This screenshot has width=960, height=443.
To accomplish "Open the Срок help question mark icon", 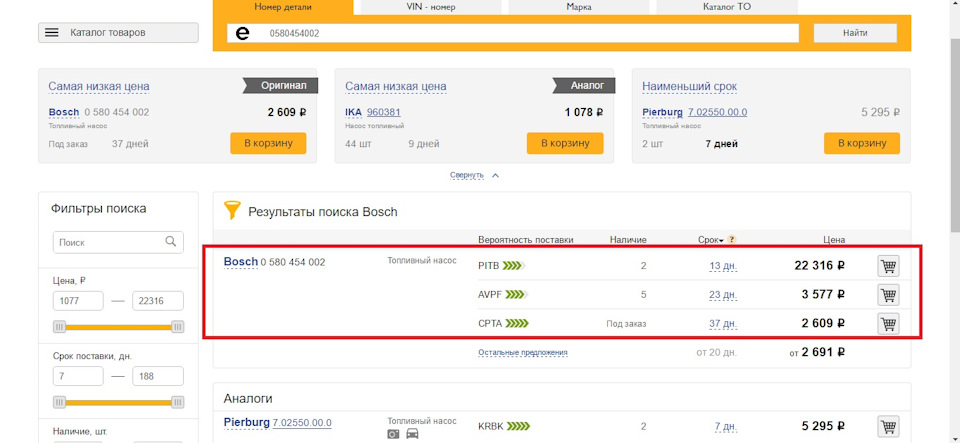I will click(x=732, y=240).
